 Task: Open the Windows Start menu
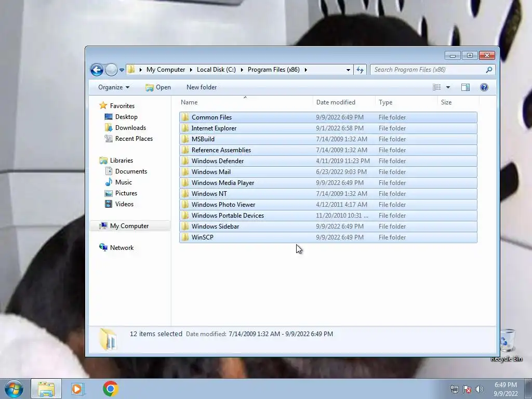(14, 389)
